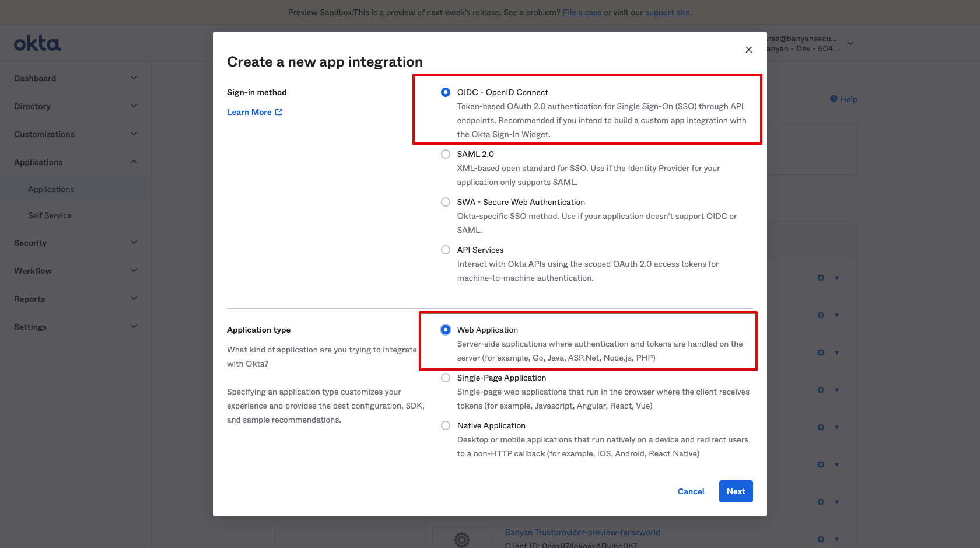
Task: Choose Single-Page Application type
Action: coord(446,378)
